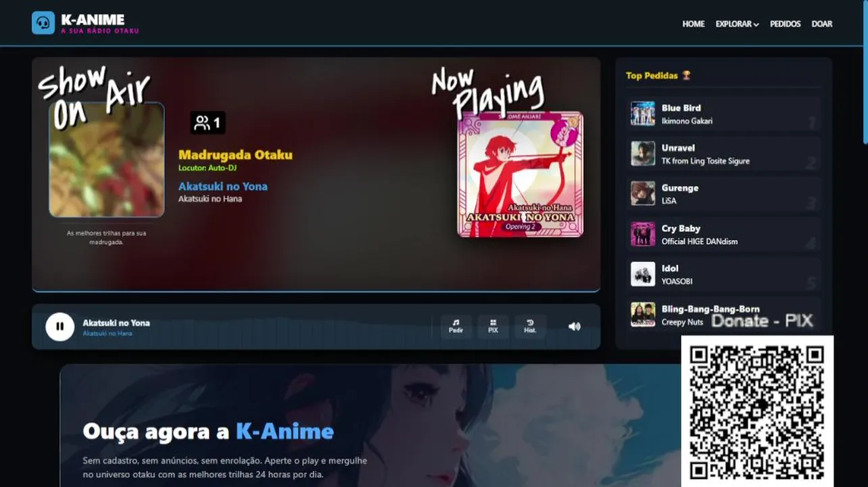Click the K-ANIME headphone logo icon
The image size is (868, 487).
(43, 22)
